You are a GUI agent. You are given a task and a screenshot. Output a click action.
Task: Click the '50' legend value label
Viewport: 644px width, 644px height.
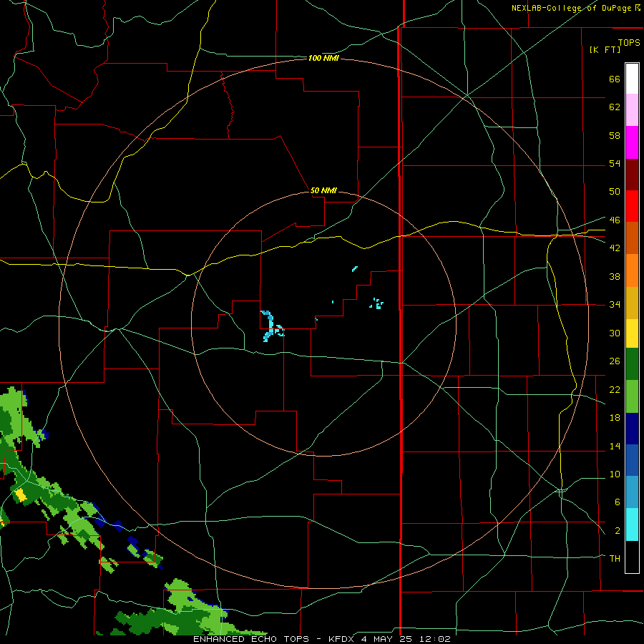click(x=615, y=191)
